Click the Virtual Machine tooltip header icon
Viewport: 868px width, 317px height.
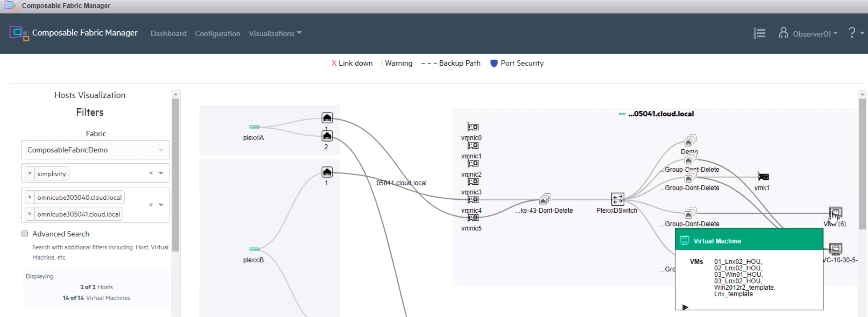684,240
